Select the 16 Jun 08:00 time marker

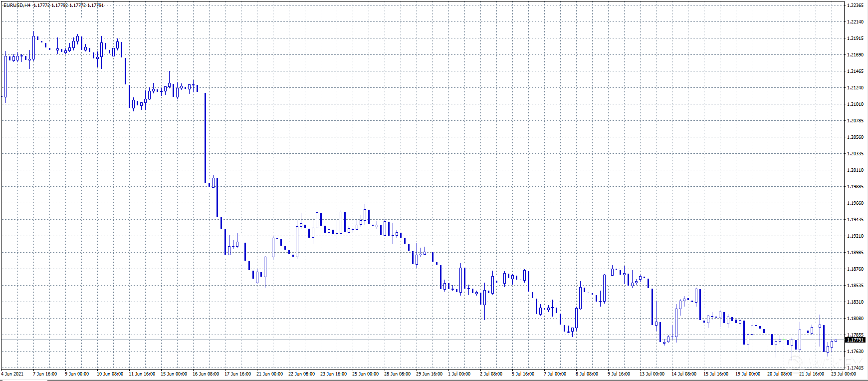pos(206,374)
